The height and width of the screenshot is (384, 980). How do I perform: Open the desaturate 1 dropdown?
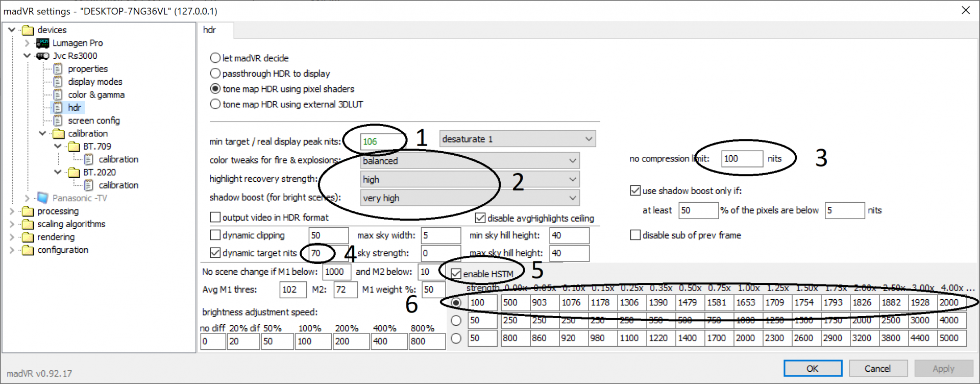(x=517, y=139)
